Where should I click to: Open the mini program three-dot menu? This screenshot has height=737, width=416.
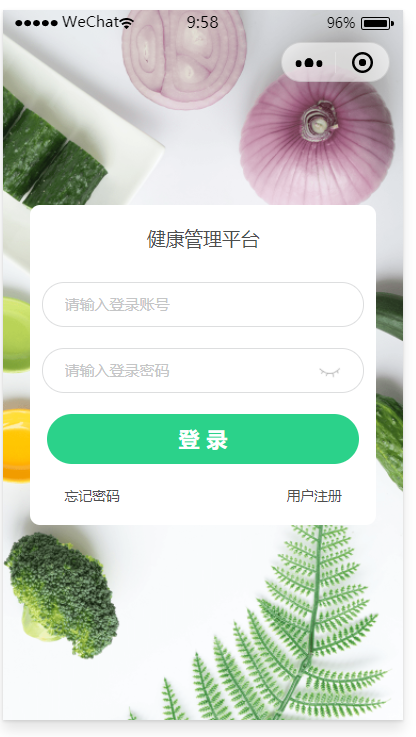click(x=309, y=63)
